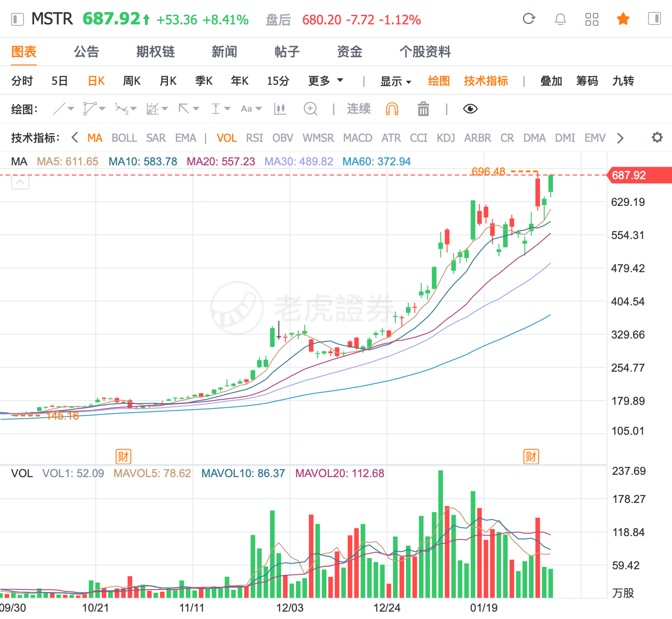Screen dimensions: 672x619
Task: Switch to the 个股资料 tab
Action: tap(425, 52)
